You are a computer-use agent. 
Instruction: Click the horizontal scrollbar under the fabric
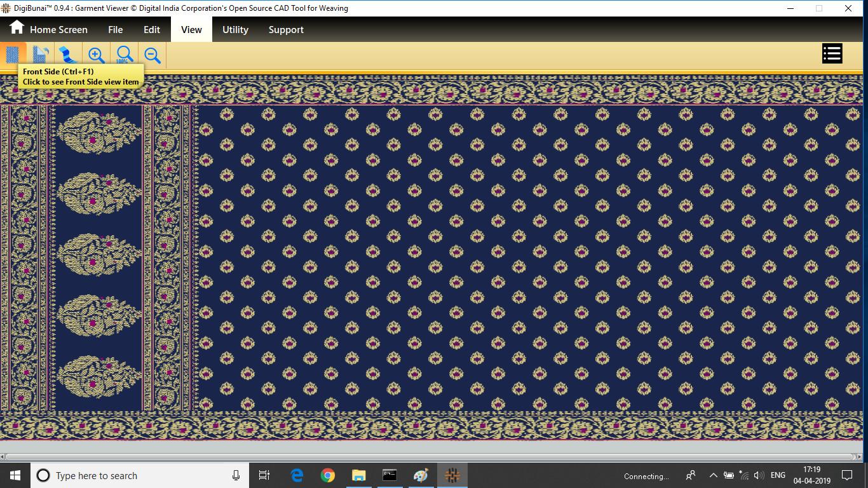point(432,457)
